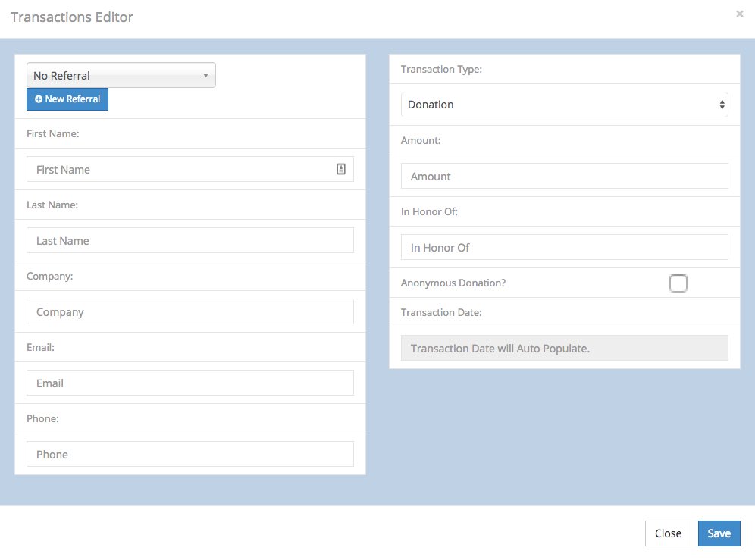Focus the Phone input field
Image resolution: width=755 pixels, height=560 pixels.
(x=190, y=455)
